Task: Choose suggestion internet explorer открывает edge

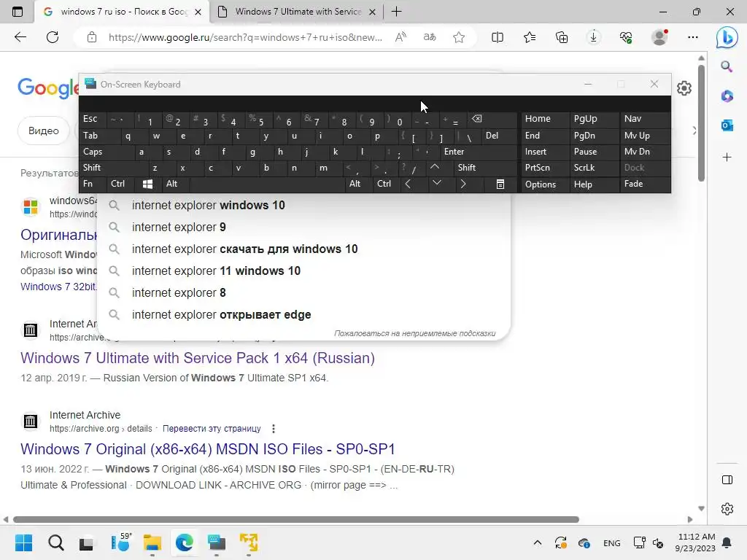Action: pyautogui.click(x=303, y=315)
